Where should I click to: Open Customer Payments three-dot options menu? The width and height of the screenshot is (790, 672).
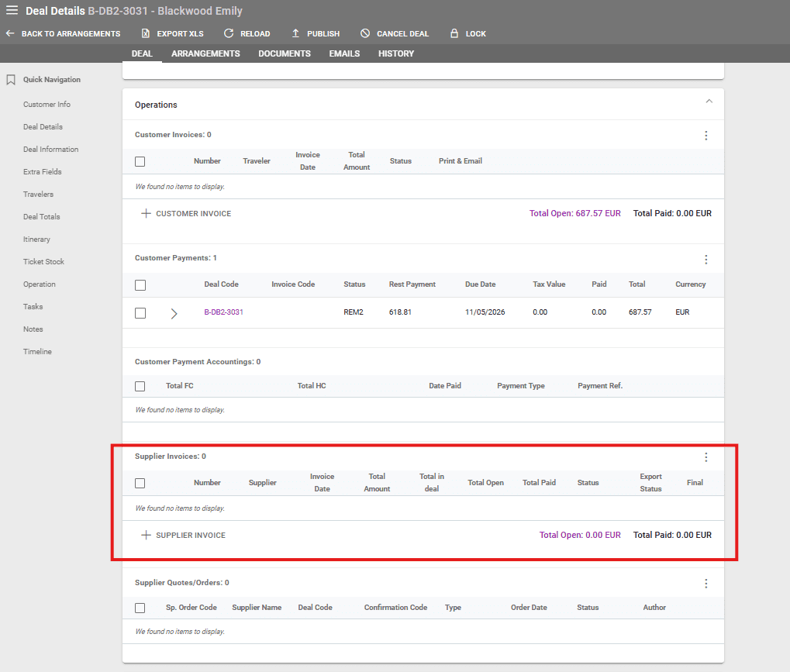pos(705,259)
